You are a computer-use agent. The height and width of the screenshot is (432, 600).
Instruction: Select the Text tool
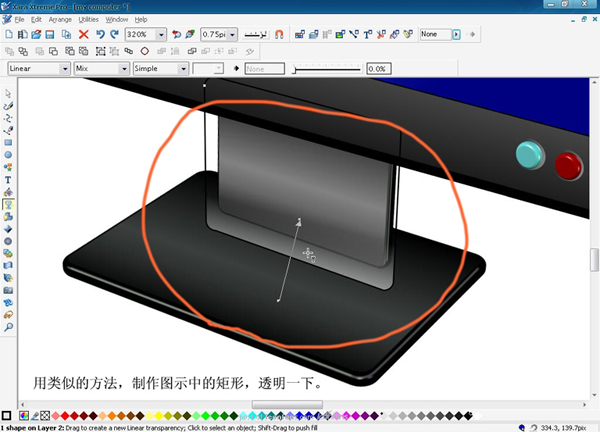8,180
